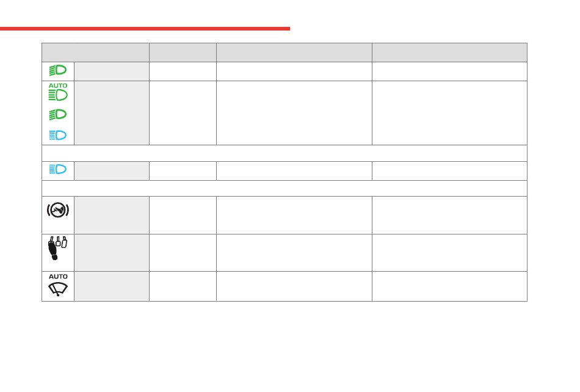
Task: Select the AUTO windscreen wiper icon
Action: pos(58,285)
